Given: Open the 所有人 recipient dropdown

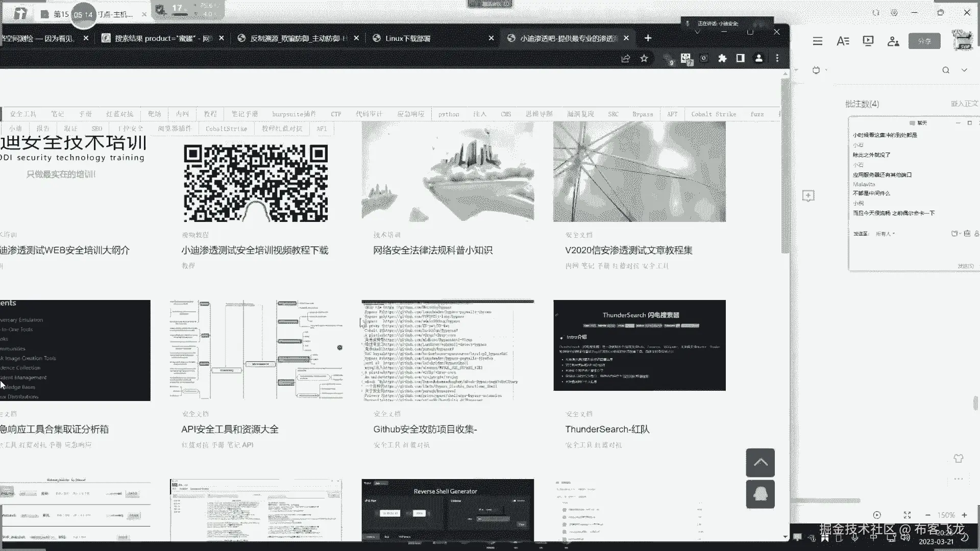Looking at the screenshot, I should 885,234.
